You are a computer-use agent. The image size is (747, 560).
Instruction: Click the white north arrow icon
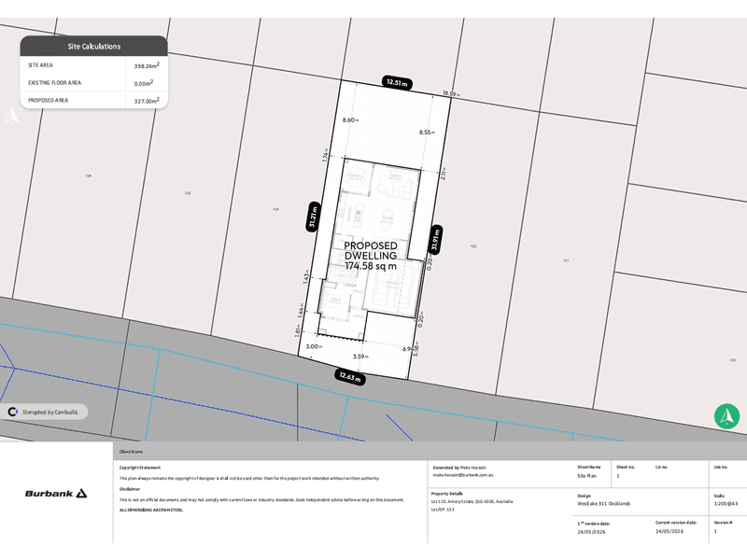click(11, 116)
